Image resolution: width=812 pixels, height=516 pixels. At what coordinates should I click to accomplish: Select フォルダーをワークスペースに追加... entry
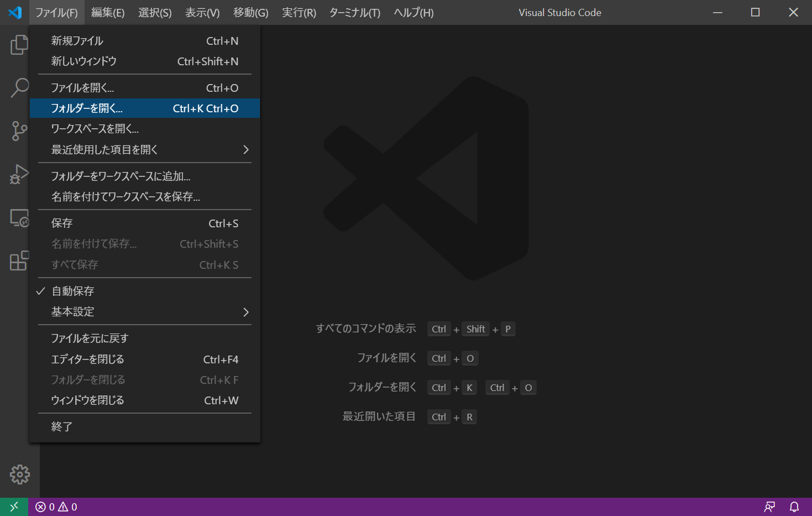pos(144,176)
